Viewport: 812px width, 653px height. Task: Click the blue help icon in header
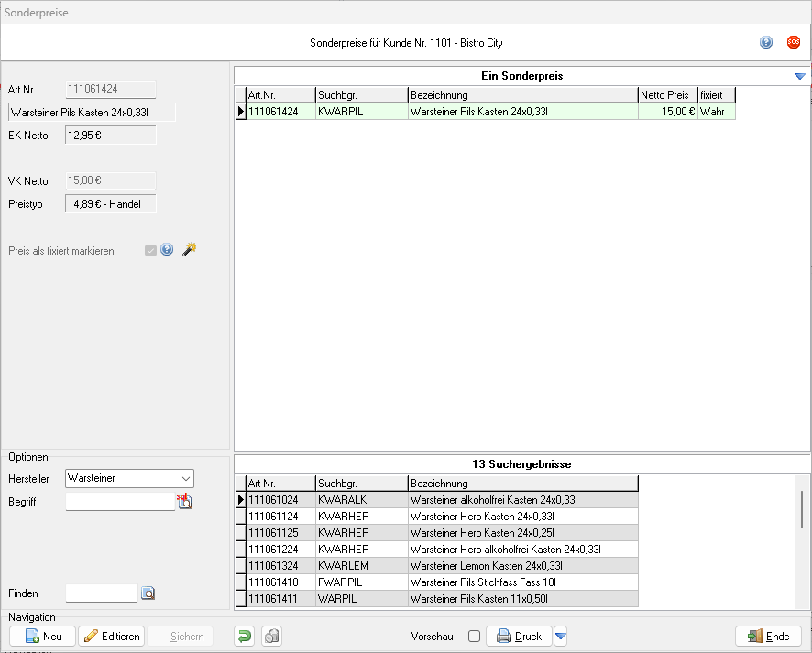tap(766, 42)
